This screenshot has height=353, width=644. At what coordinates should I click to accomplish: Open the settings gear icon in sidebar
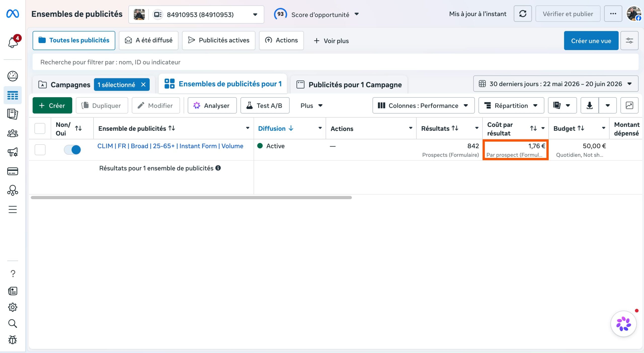point(13,307)
